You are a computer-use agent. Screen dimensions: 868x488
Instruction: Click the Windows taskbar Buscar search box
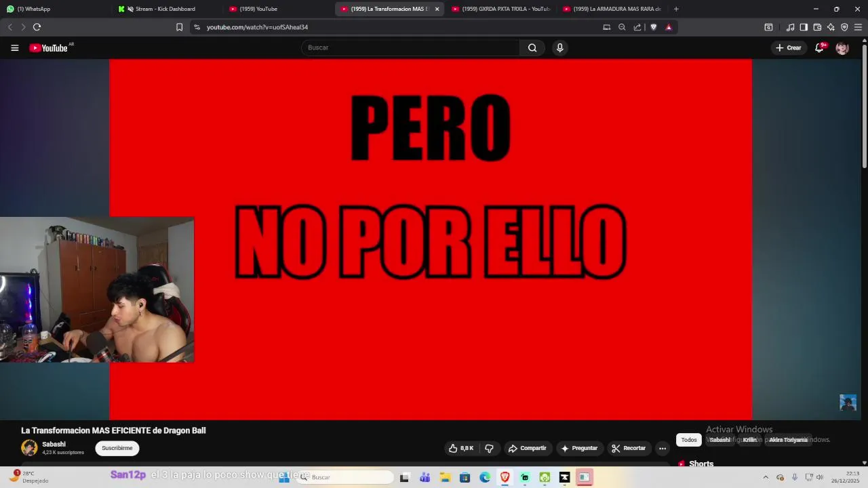click(x=346, y=477)
